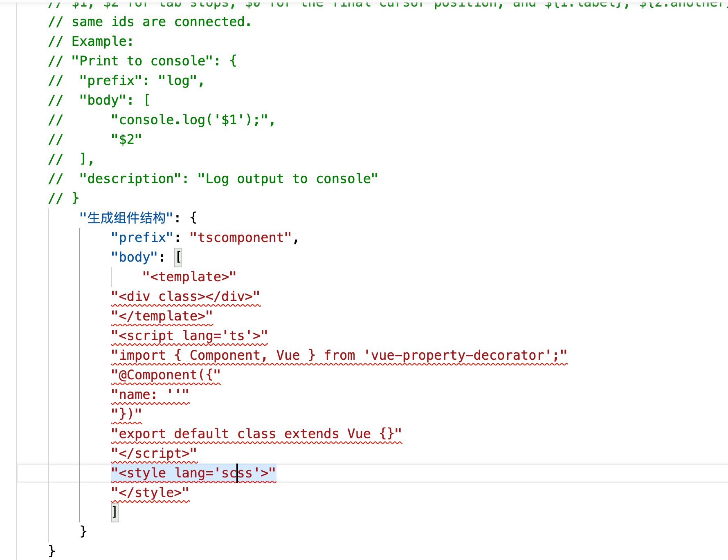Click the opening brace after 生成组件结构
The image size is (728, 560).
click(193, 218)
